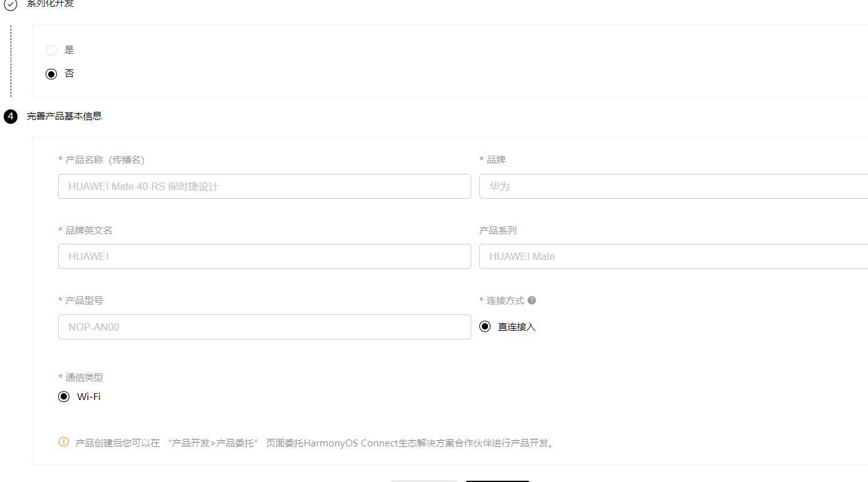Click the 产品型号 field label

[x=84, y=301]
